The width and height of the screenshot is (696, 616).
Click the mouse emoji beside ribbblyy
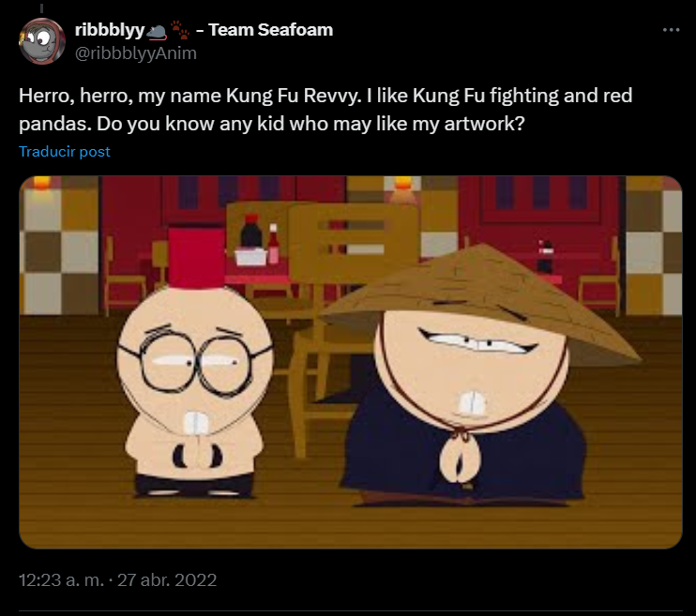(157, 31)
